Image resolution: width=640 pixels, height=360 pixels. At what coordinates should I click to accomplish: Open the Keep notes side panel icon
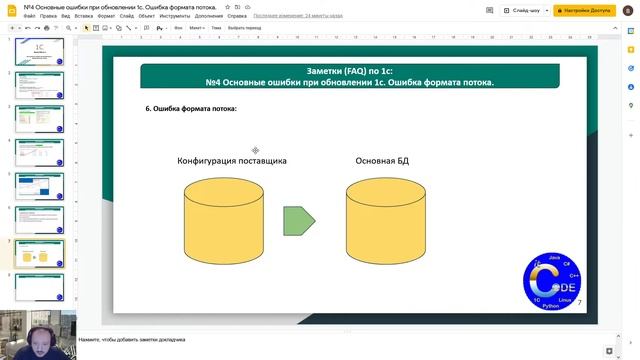pos(631,50)
